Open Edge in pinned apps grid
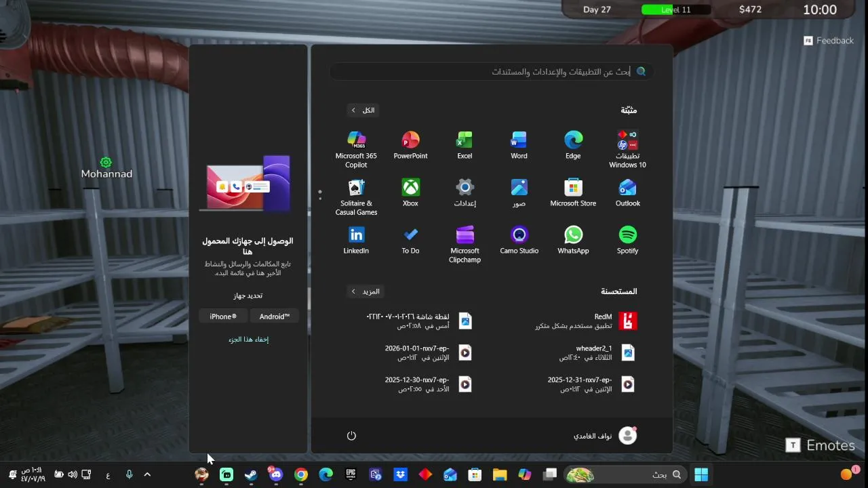This screenshot has height=488, width=868. pyautogui.click(x=573, y=145)
